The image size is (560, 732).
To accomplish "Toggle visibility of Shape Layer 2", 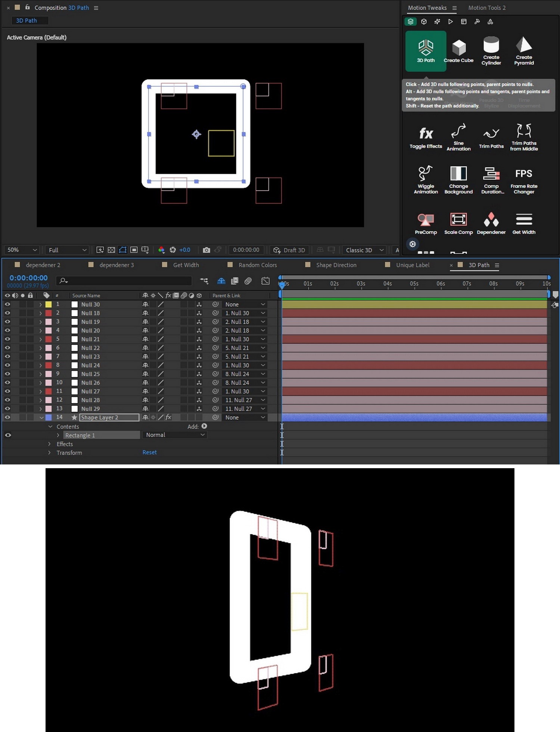I will point(7,417).
